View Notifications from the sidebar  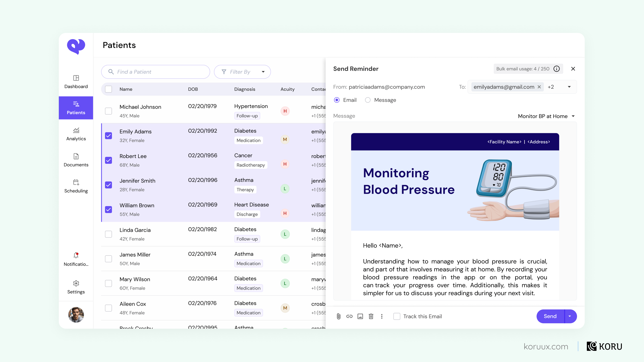(x=76, y=259)
